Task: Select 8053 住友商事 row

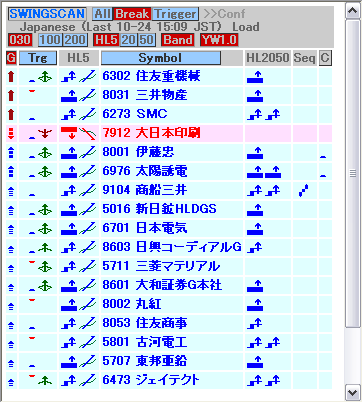Action: click(x=169, y=323)
